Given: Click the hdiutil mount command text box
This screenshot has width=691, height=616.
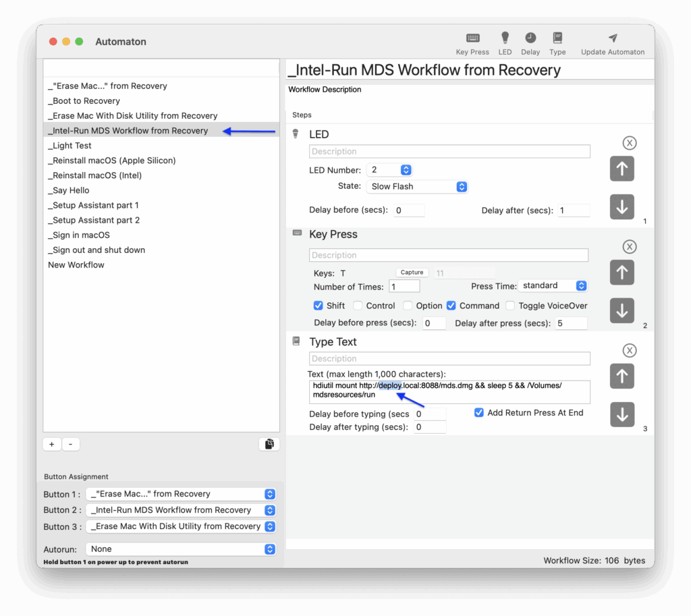Looking at the screenshot, I should [449, 392].
